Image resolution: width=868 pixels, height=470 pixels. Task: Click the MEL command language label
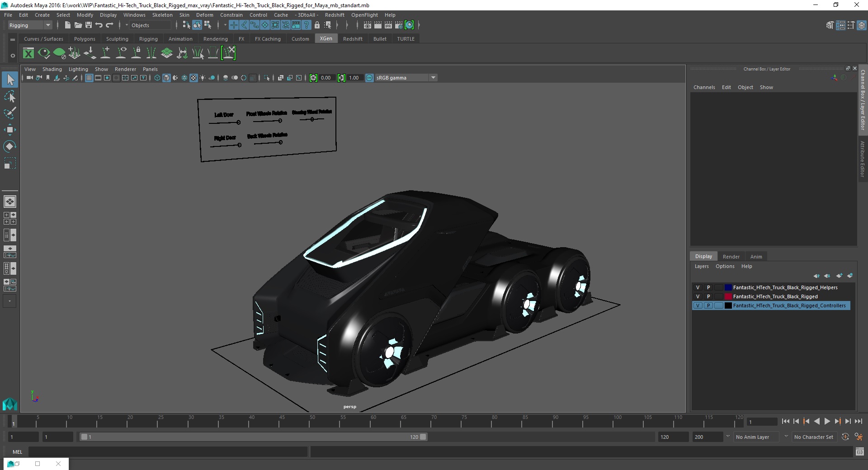click(x=17, y=451)
